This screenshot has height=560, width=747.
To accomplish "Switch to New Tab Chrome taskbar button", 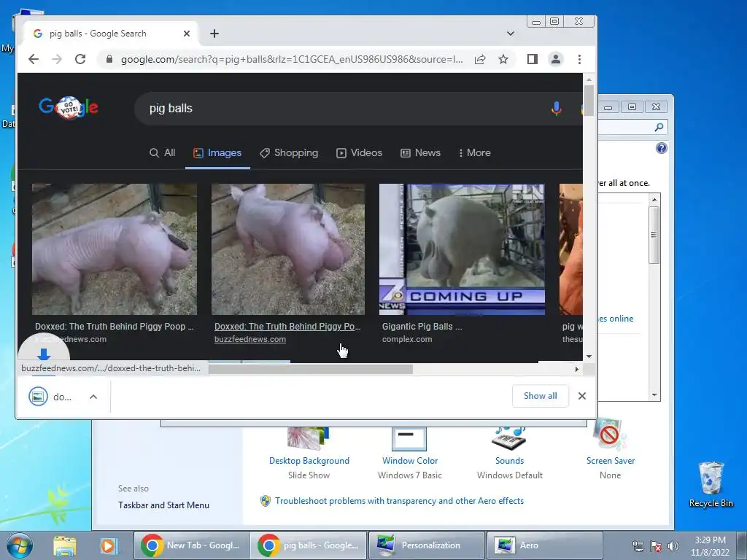I will click(x=190, y=545).
